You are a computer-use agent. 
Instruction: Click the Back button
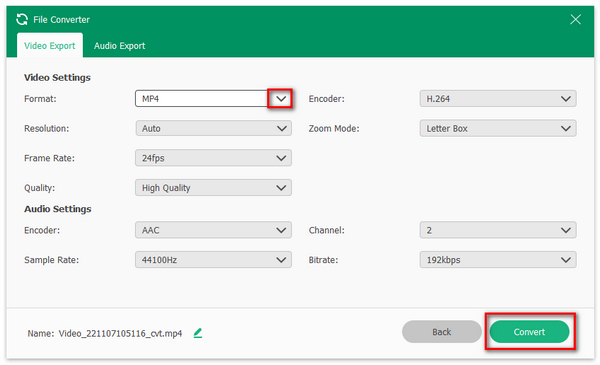[442, 332]
